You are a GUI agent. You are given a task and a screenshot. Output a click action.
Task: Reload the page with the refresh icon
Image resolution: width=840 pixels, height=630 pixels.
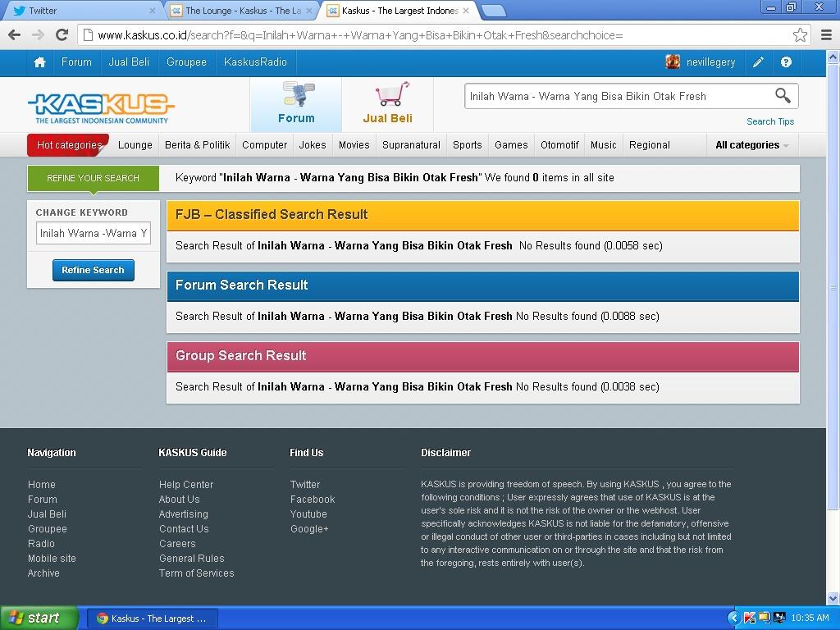pyautogui.click(x=62, y=34)
